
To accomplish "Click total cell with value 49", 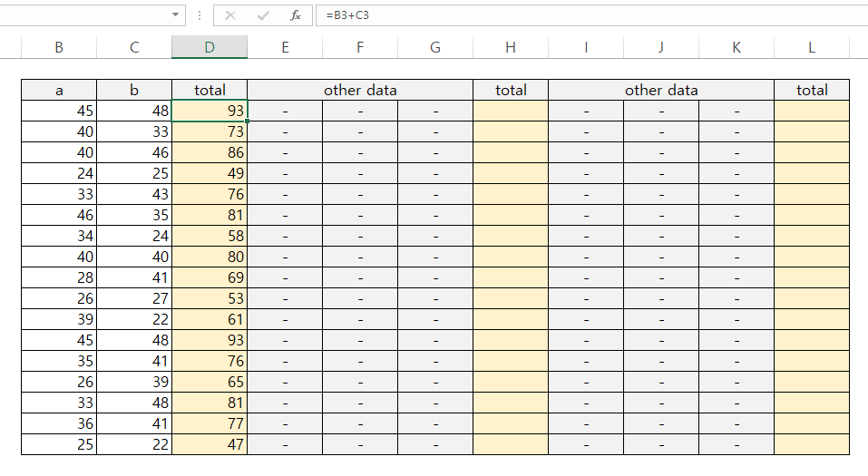I will click(210, 173).
